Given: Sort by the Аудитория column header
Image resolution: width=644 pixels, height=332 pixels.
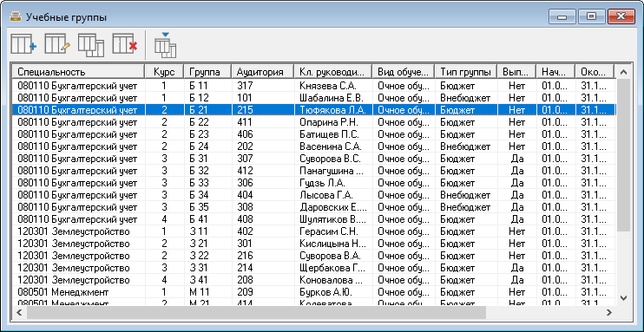Looking at the screenshot, I should 263,71.
